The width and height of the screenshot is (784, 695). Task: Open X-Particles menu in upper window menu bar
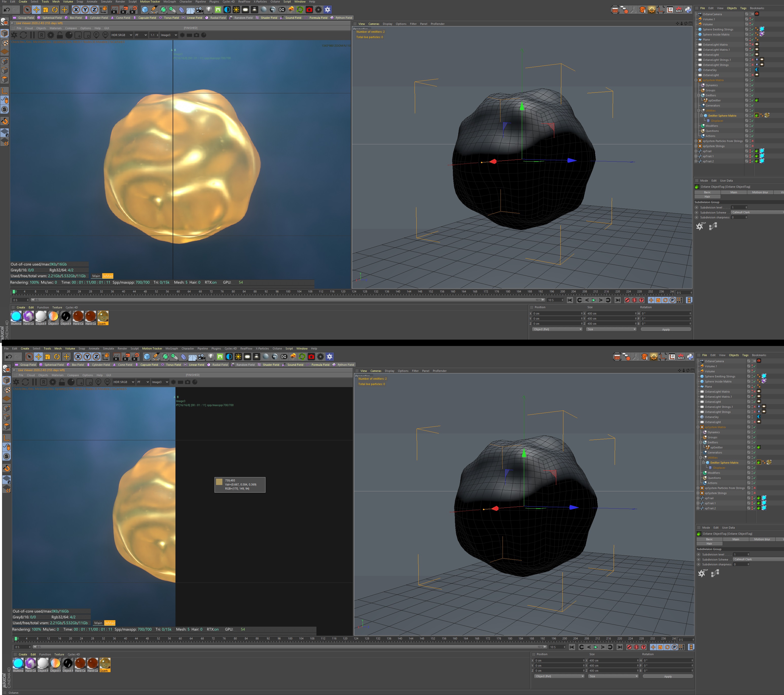tap(260, 2)
